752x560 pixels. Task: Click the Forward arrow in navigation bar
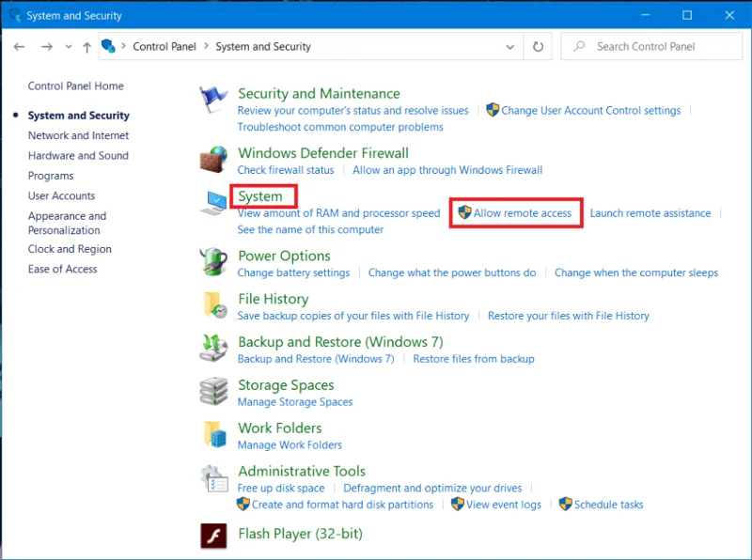pyautogui.click(x=46, y=46)
